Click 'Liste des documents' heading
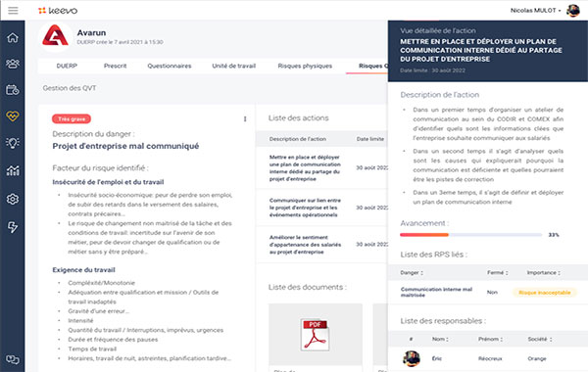 [x=307, y=288]
